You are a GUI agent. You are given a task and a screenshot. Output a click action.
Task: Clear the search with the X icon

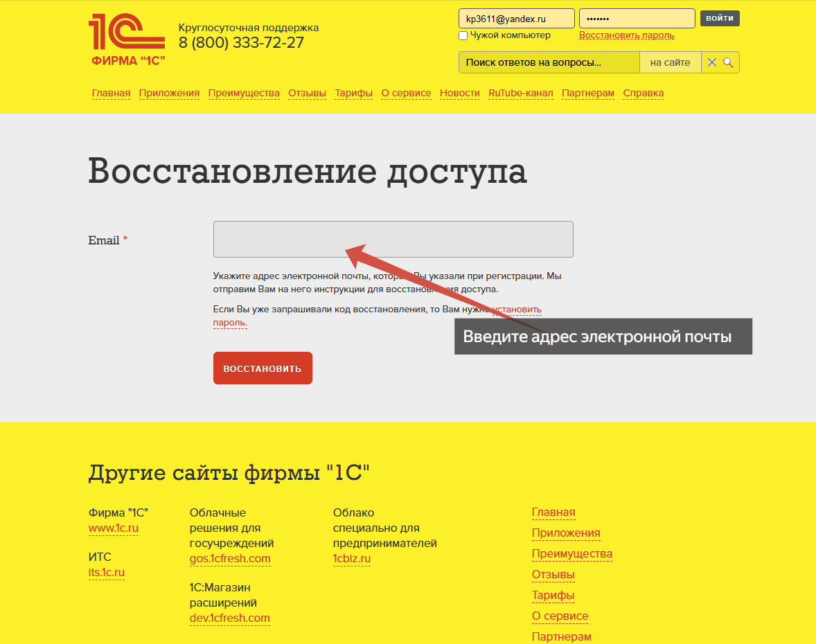712,62
